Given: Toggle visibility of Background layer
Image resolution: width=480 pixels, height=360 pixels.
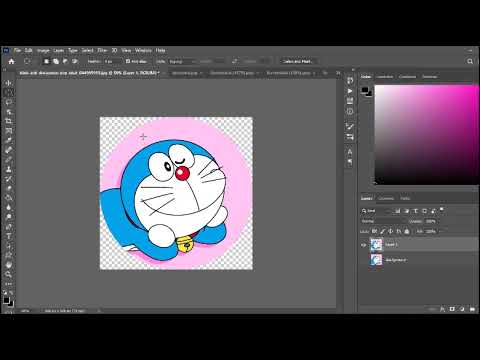Looking at the screenshot, I should point(364,260).
